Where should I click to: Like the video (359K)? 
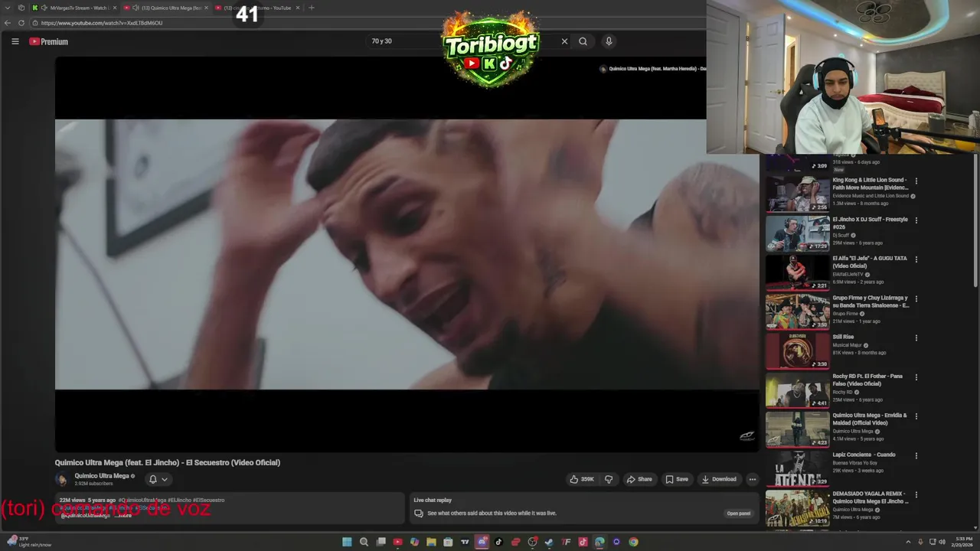click(x=582, y=479)
